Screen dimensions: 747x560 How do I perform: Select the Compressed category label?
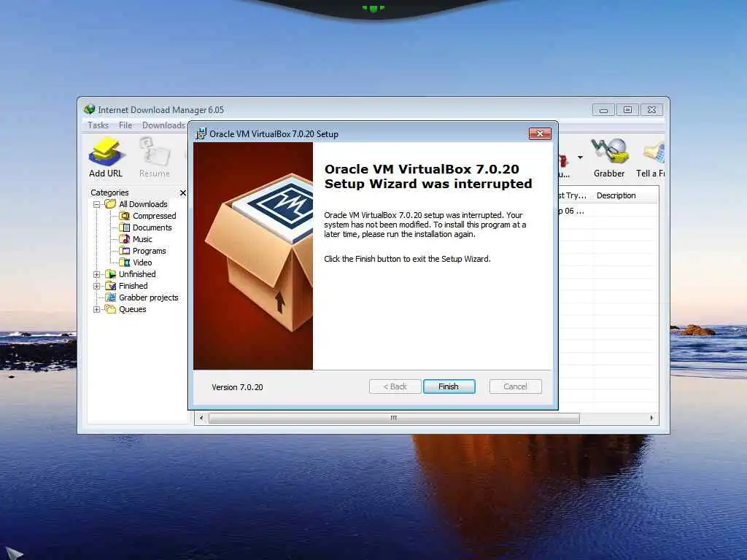tap(155, 216)
